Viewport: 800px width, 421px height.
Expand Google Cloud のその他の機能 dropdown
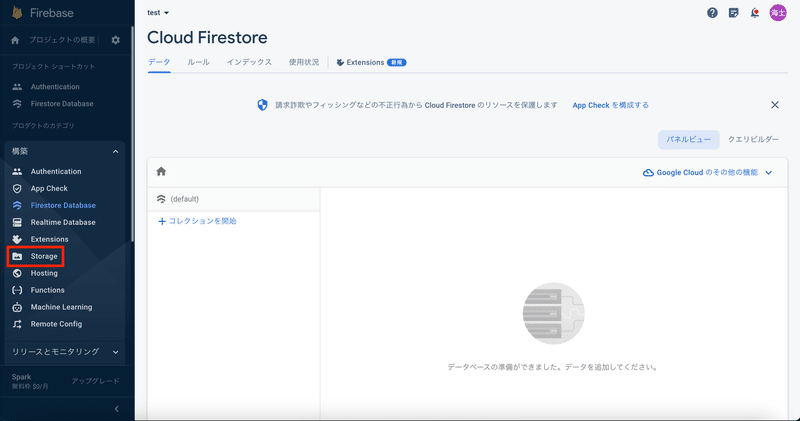pos(769,172)
